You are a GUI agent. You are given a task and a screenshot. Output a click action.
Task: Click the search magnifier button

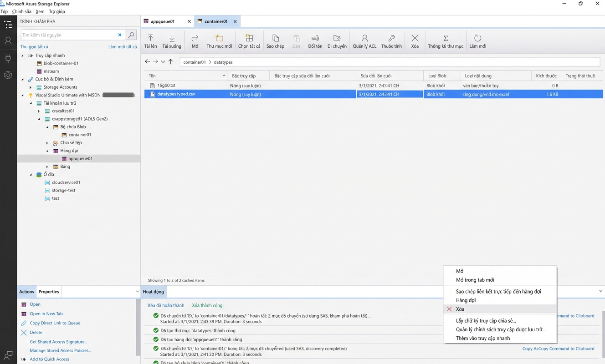click(x=131, y=35)
